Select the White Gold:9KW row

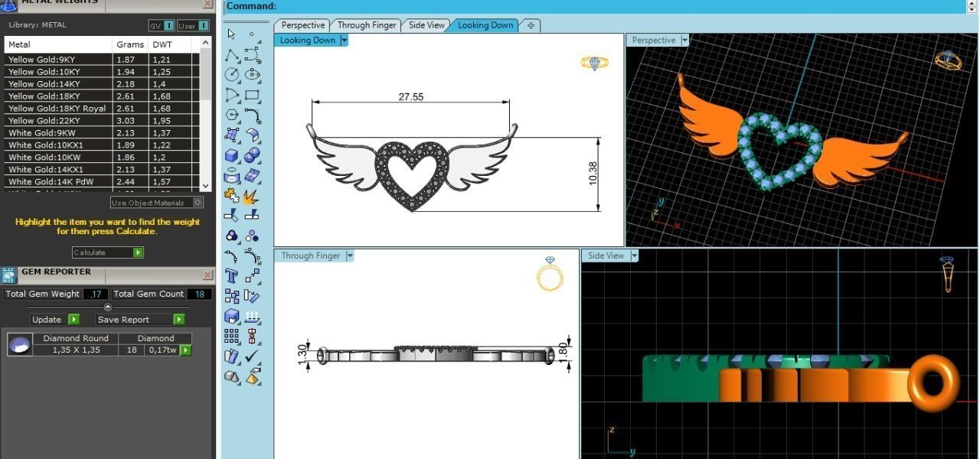pos(101,133)
